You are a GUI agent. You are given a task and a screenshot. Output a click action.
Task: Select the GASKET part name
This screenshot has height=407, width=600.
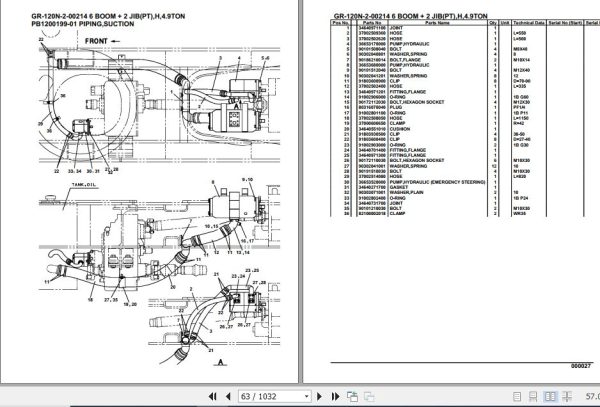click(x=399, y=187)
